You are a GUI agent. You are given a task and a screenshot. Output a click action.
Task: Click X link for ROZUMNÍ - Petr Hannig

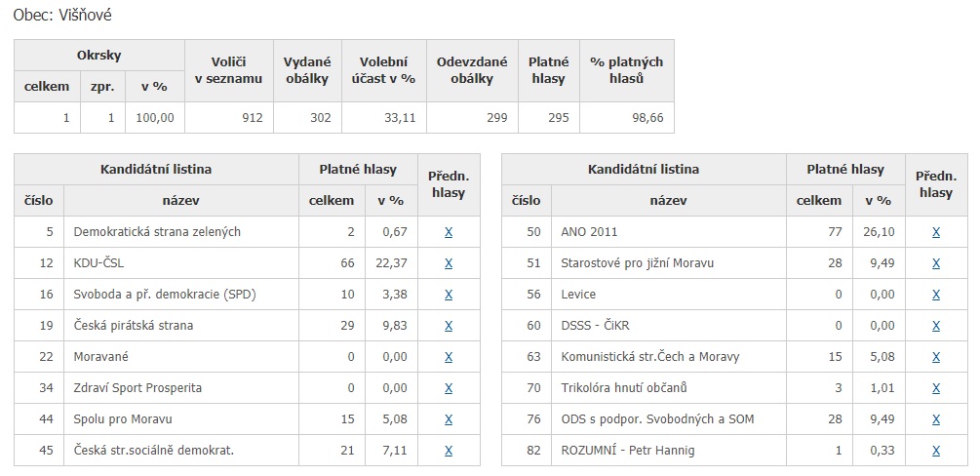pos(935,451)
